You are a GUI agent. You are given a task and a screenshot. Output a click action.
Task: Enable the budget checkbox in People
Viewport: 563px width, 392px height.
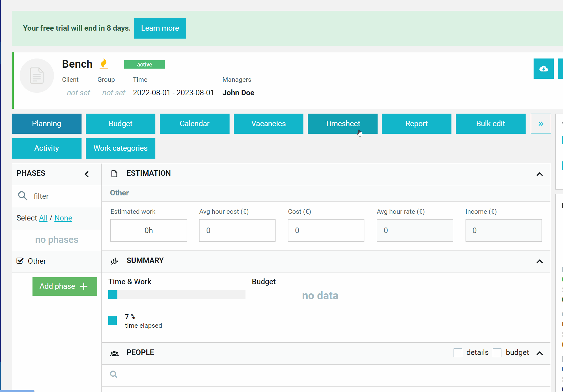497,353
